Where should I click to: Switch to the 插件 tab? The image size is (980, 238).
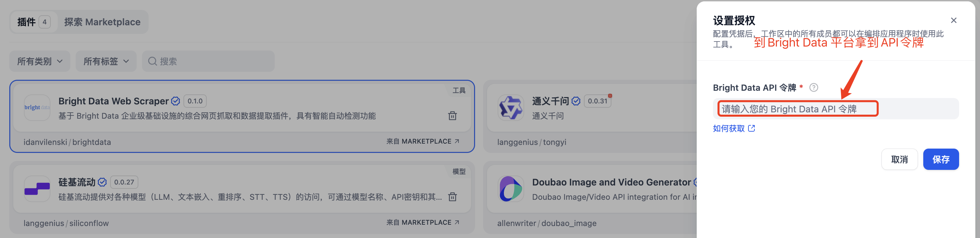click(x=34, y=22)
